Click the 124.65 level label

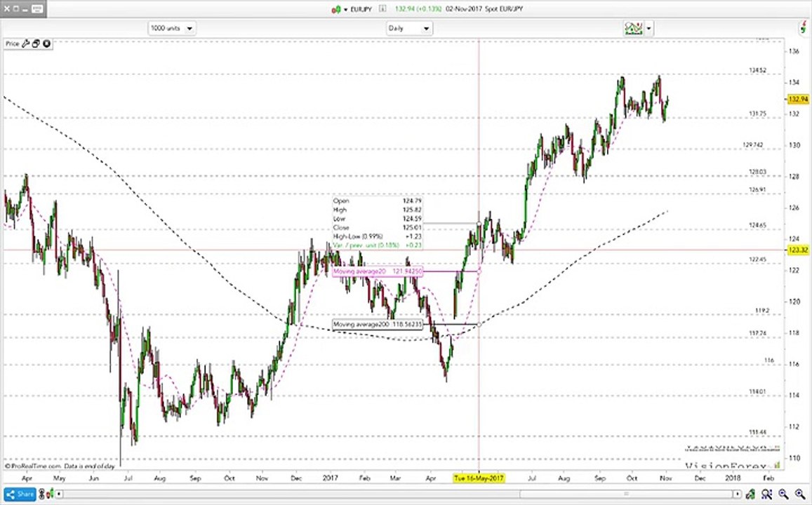[758, 225]
